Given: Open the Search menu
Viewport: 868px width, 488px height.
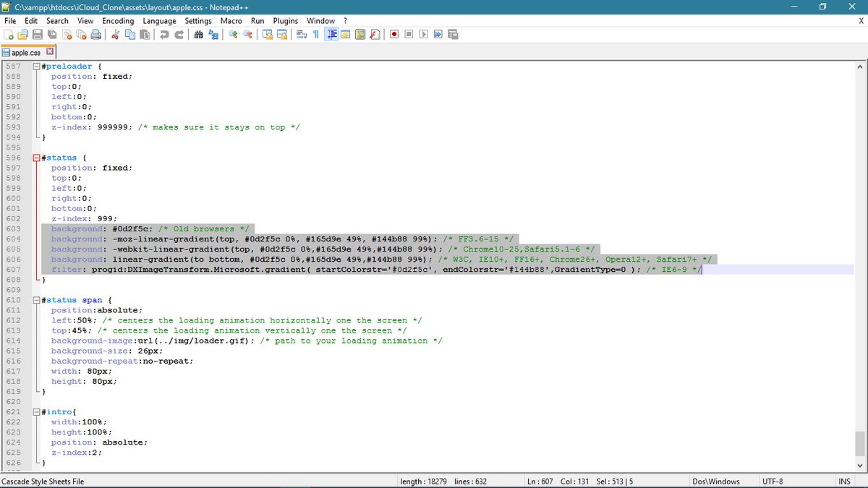Looking at the screenshot, I should point(58,21).
